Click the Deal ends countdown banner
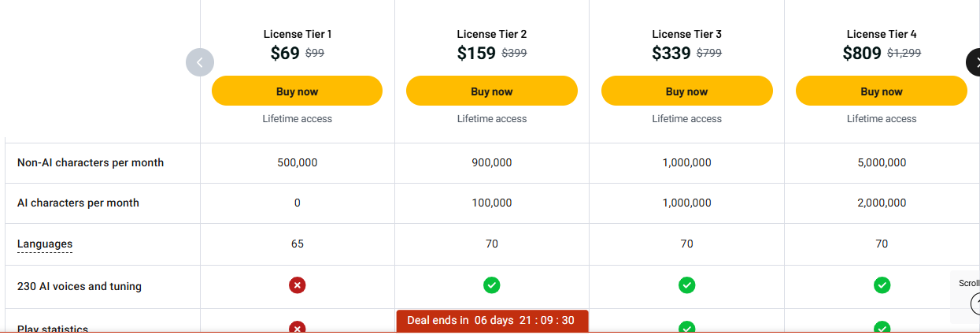Screen dimensions: 980x335 click(x=491, y=320)
